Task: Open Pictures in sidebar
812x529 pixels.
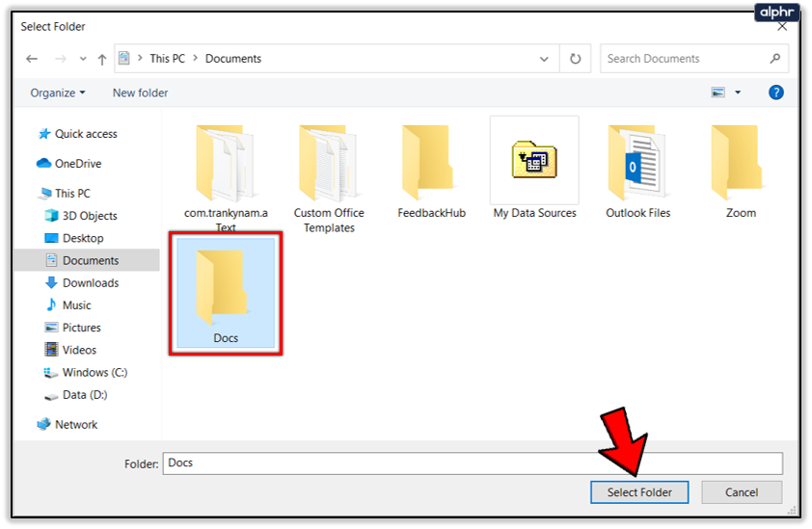Action: tap(72, 328)
